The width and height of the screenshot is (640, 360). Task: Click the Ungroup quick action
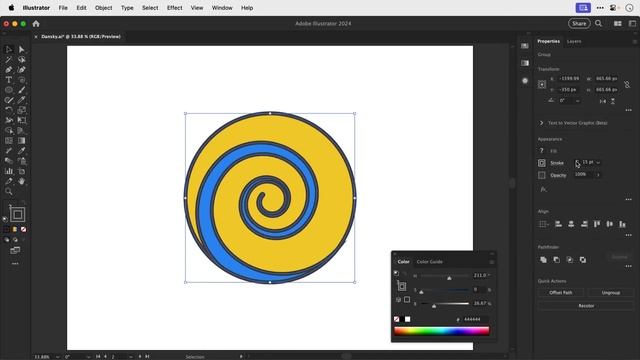pyautogui.click(x=611, y=293)
